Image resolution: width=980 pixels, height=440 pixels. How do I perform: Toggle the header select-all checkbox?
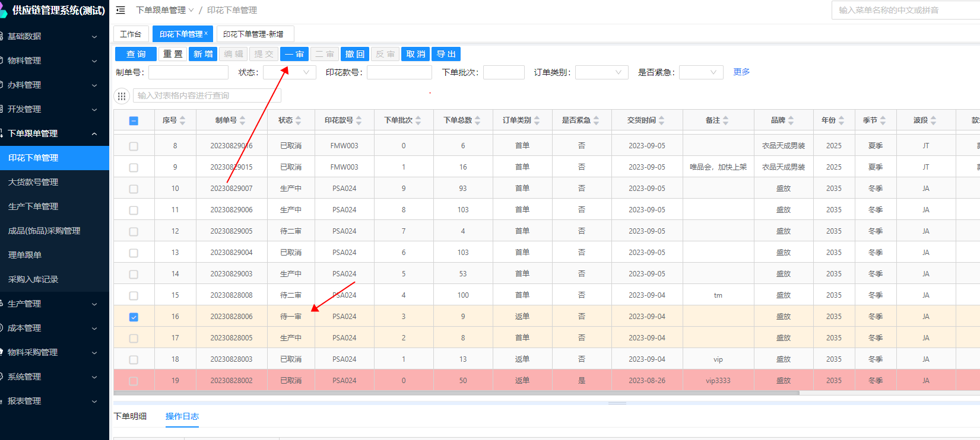pyautogui.click(x=134, y=121)
